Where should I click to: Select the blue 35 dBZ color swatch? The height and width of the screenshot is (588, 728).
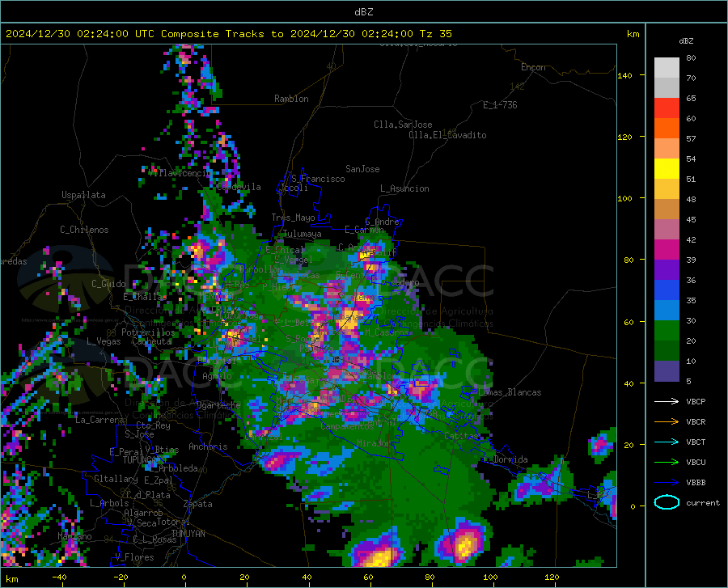(x=667, y=290)
